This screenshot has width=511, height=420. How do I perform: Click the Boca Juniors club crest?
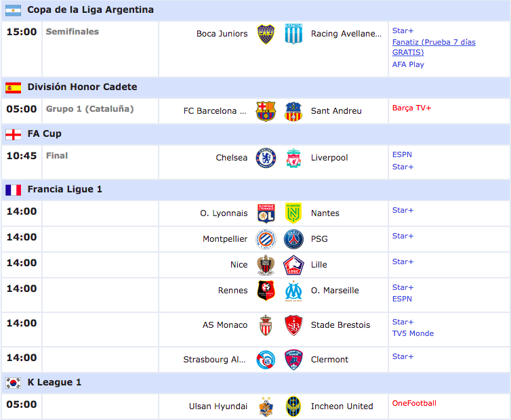[266, 34]
